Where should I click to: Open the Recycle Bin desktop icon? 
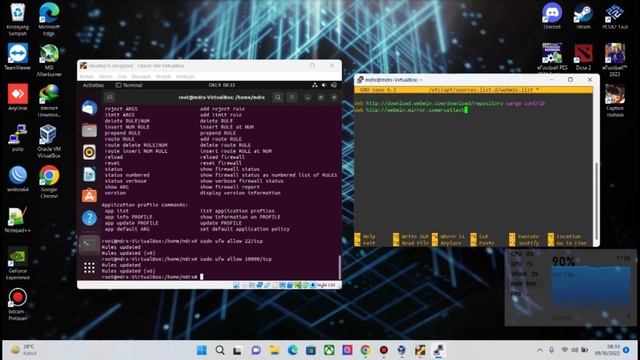pyautogui.click(x=18, y=18)
